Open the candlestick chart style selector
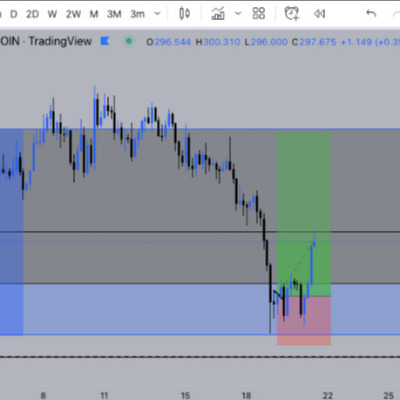This screenshot has height=400, width=400. [x=184, y=14]
